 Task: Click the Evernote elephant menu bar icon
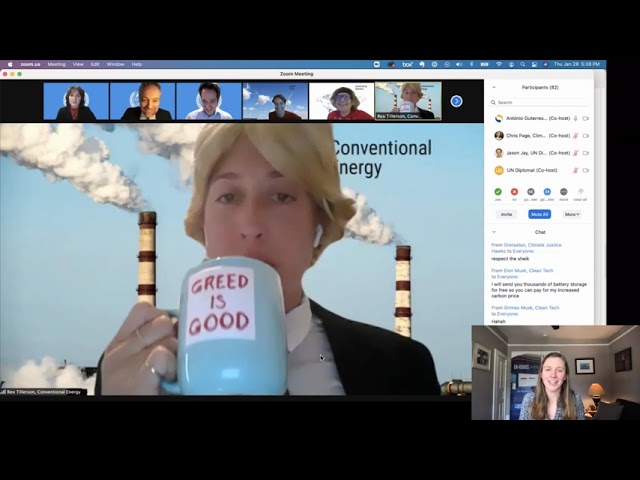[x=422, y=64]
